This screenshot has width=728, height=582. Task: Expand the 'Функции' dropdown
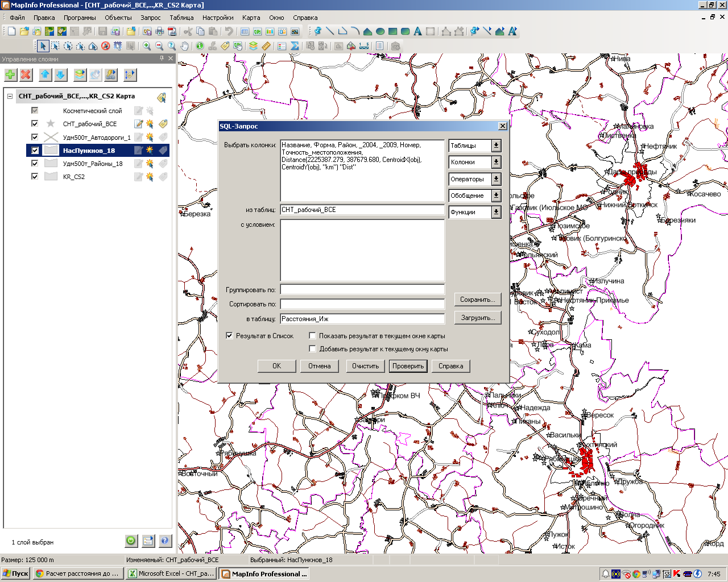pyautogui.click(x=496, y=212)
